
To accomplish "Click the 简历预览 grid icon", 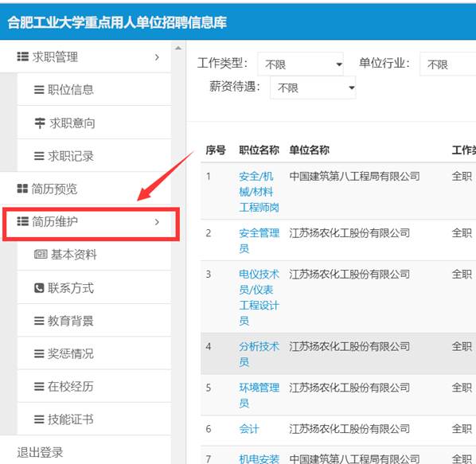I will click(x=22, y=189).
